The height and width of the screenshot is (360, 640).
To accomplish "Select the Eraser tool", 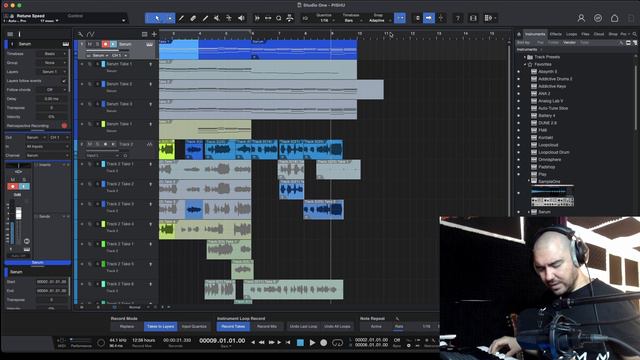I will point(193,18).
